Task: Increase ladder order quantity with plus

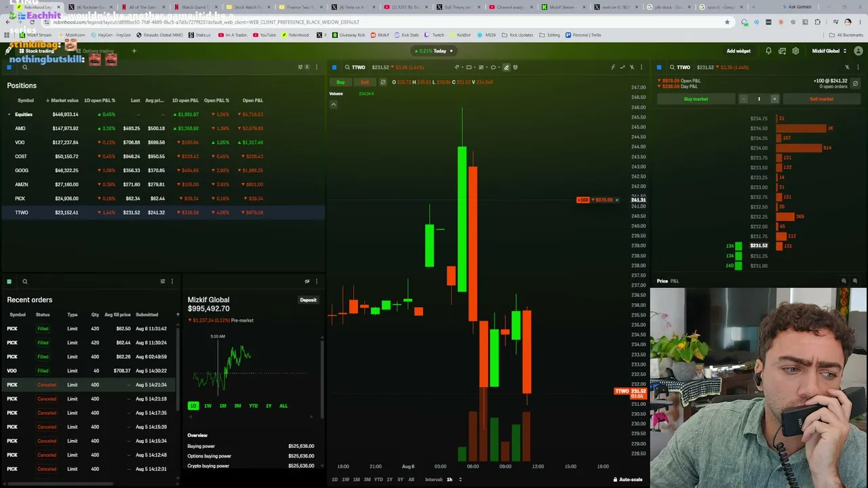Action: click(x=774, y=99)
